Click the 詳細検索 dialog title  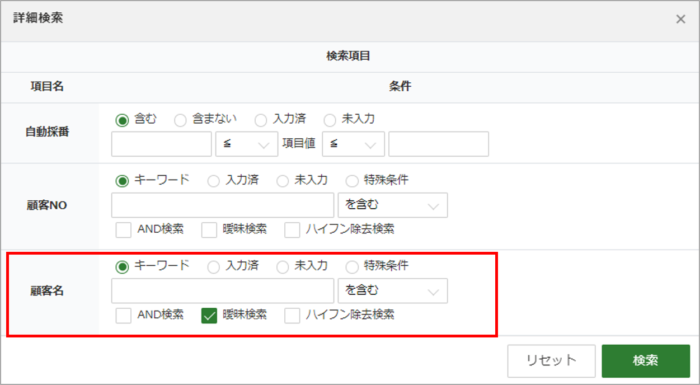[38, 18]
